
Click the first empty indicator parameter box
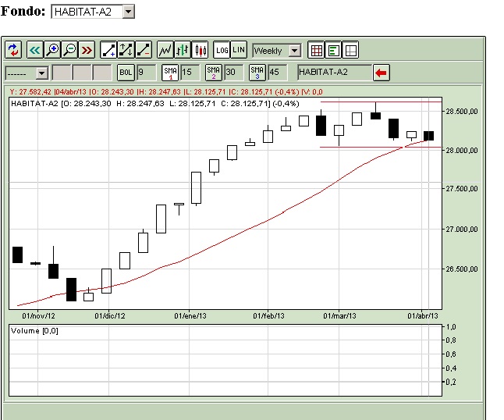(62, 73)
